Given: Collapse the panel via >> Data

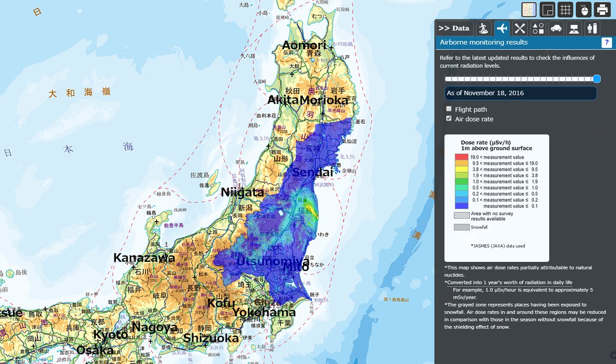Looking at the screenshot, I should (x=454, y=28).
